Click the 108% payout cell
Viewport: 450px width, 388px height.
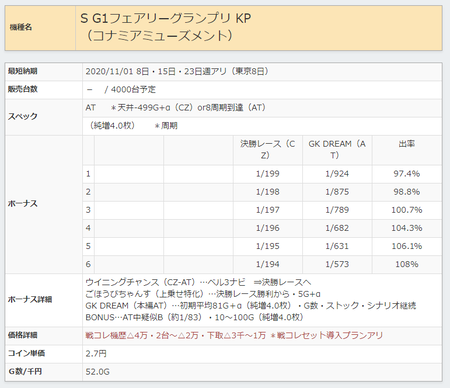tap(407, 264)
